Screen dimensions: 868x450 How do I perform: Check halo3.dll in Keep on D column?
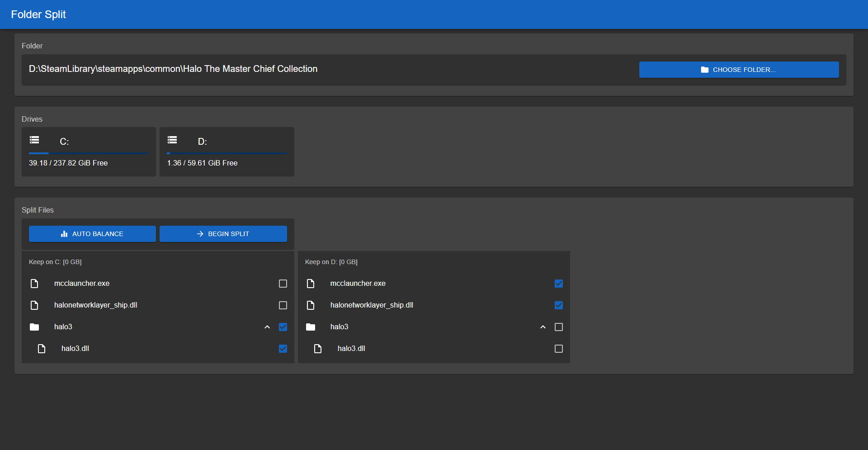[559, 349]
